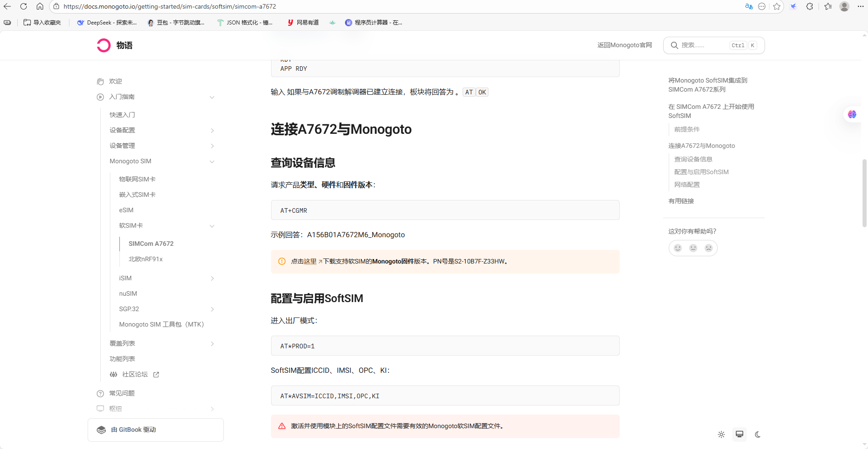Go to 返回Monogoto官网 link

tap(624, 45)
